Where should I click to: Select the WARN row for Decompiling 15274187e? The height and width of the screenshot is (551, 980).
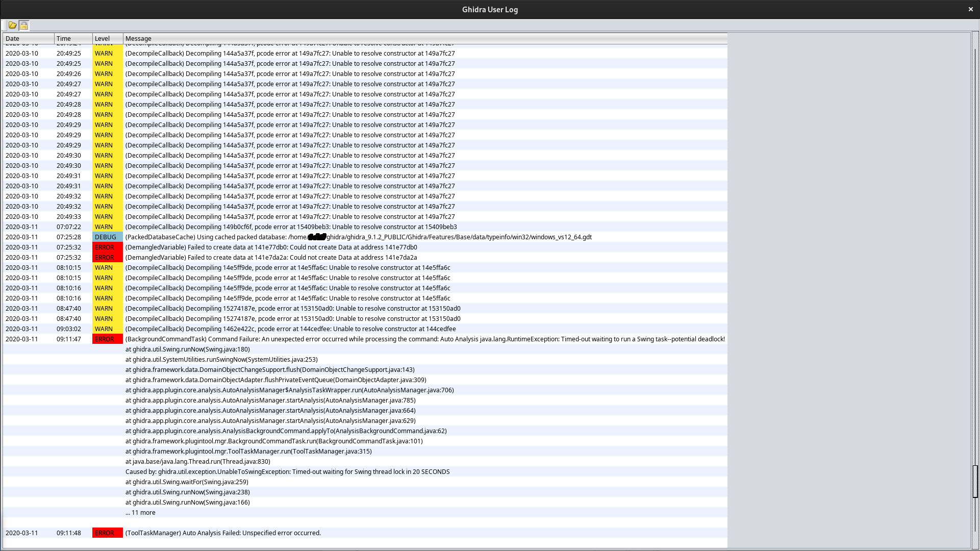293,308
